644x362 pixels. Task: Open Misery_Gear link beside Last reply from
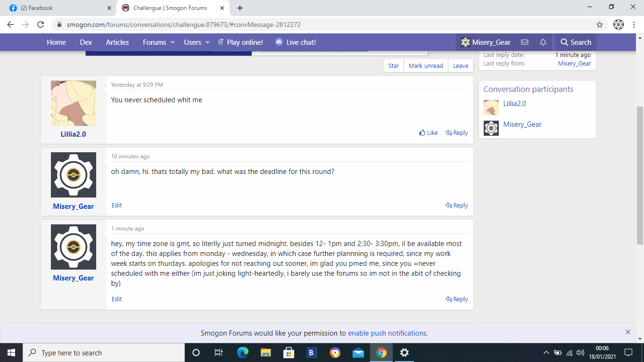coord(574,64)
